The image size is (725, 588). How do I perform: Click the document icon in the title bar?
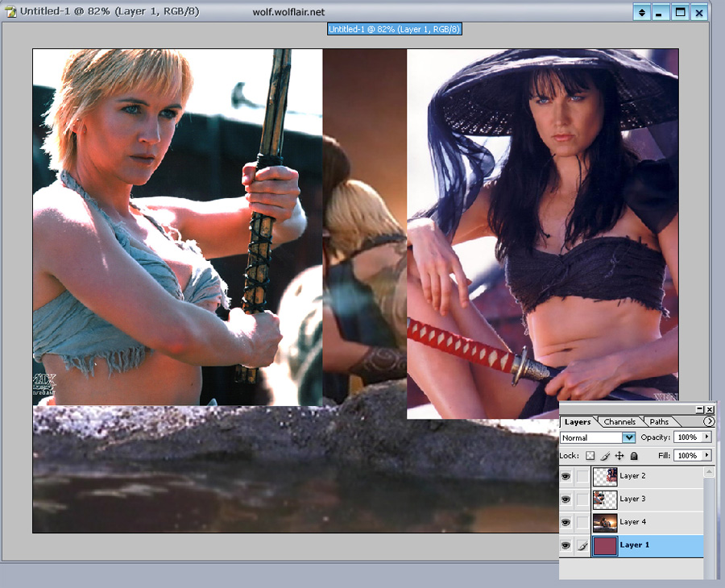point(10,12)
